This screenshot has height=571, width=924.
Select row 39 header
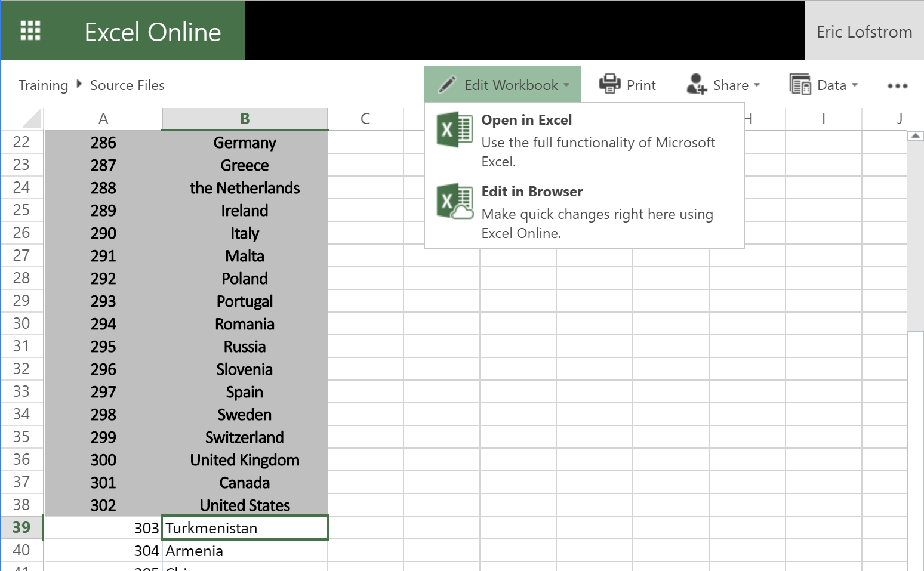(x=21, y=527)
